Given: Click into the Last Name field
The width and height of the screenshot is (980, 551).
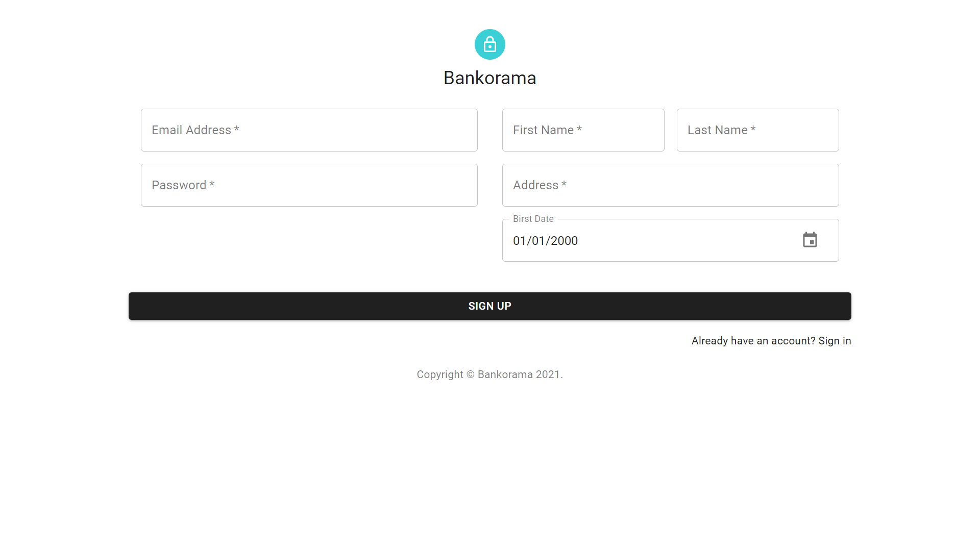Looking at the screenshot, I should (758, 130).
